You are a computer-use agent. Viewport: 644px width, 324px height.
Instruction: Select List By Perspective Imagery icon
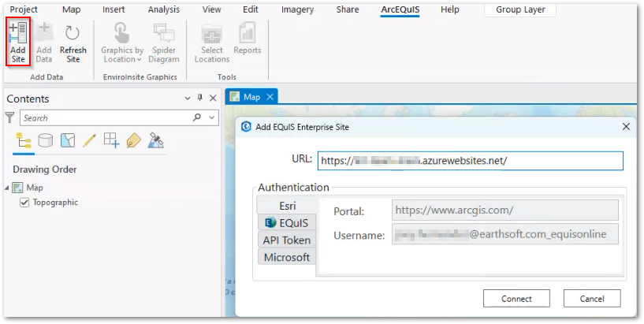pos(155,140)
